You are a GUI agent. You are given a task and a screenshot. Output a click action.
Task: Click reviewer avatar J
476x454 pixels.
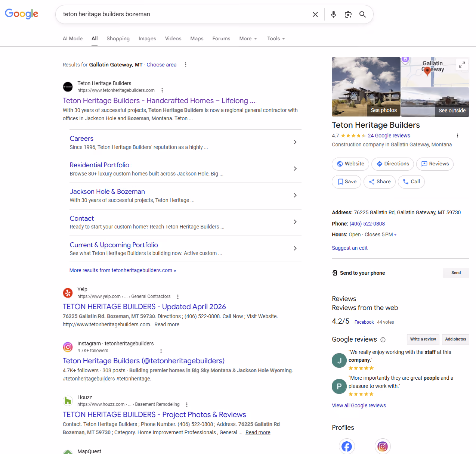(x=339, y=360)
